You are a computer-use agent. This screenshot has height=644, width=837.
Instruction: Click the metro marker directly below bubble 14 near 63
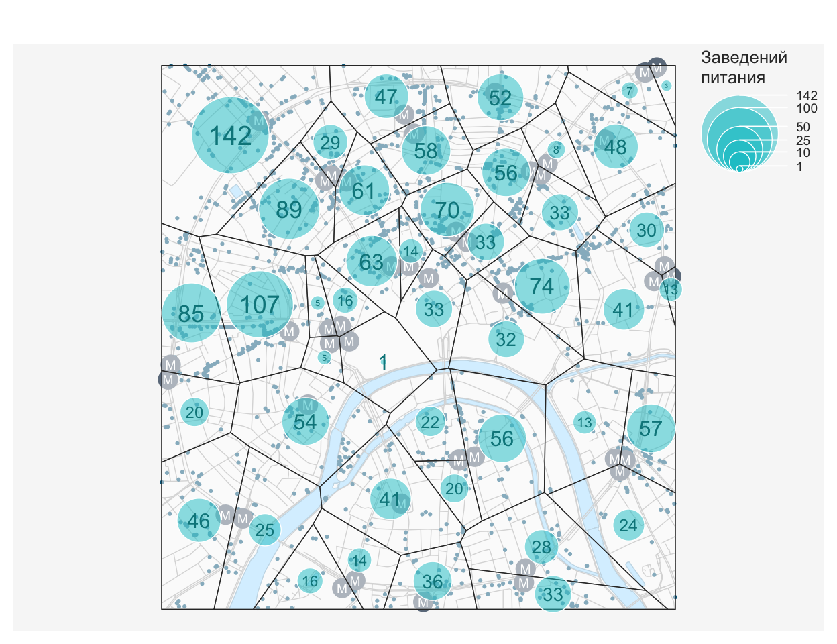pyautogui.click(x=409, y=266)
